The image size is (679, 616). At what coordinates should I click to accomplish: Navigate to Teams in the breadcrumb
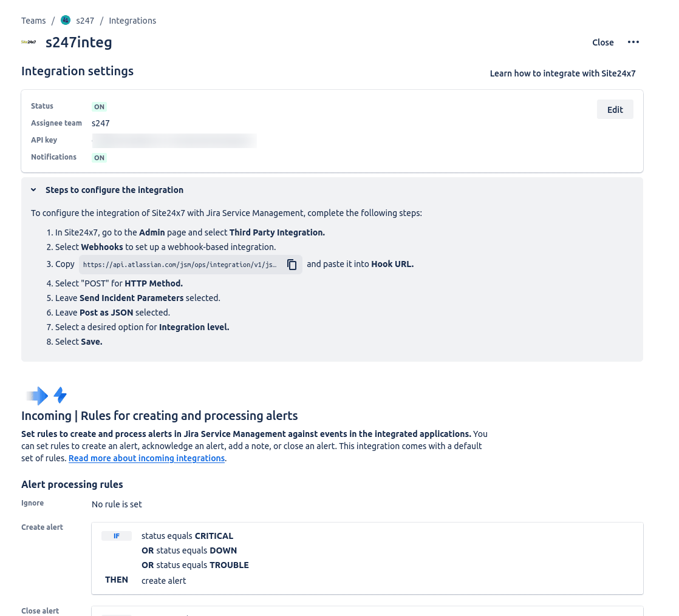[33, 20]
